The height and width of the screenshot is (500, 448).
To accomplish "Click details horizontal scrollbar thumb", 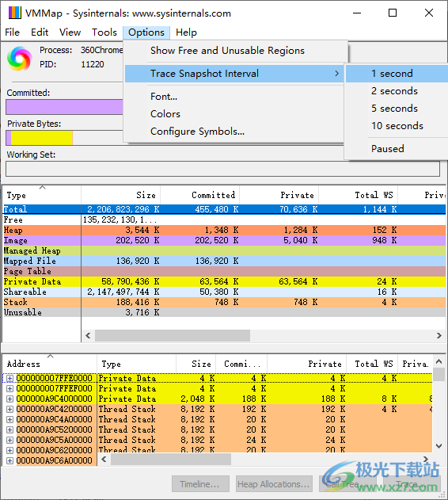I will 171,459.
